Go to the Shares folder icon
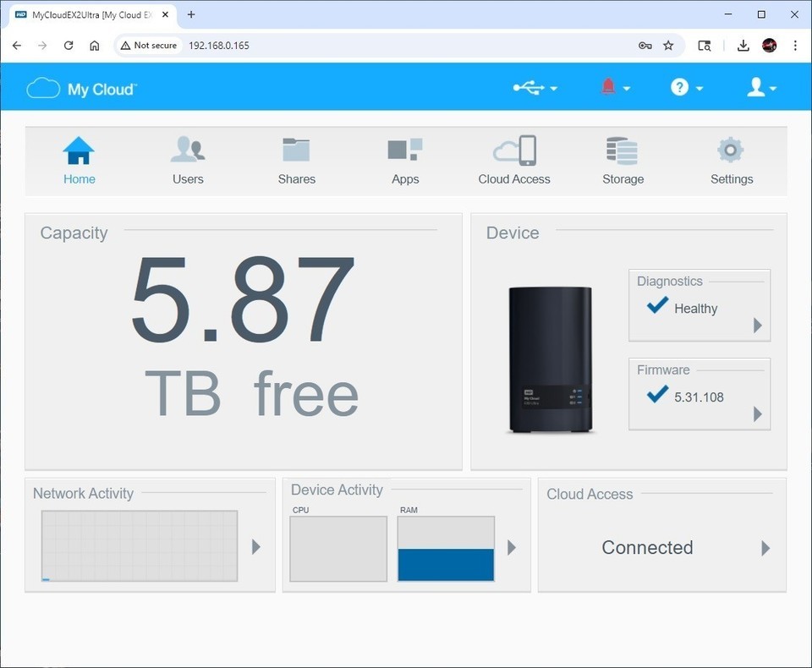812x668 pixels. pos(296,151)
